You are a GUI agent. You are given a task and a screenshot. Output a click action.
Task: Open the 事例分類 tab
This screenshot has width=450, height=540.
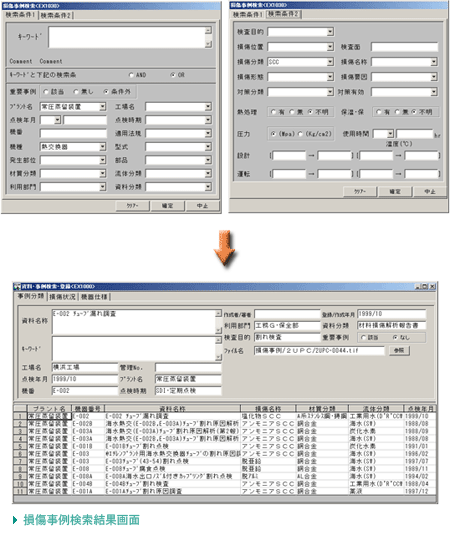coord(31,296)
